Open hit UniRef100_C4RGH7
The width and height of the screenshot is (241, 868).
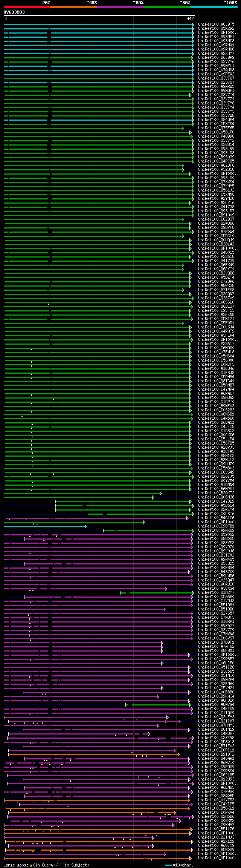[x=216, y=733]
